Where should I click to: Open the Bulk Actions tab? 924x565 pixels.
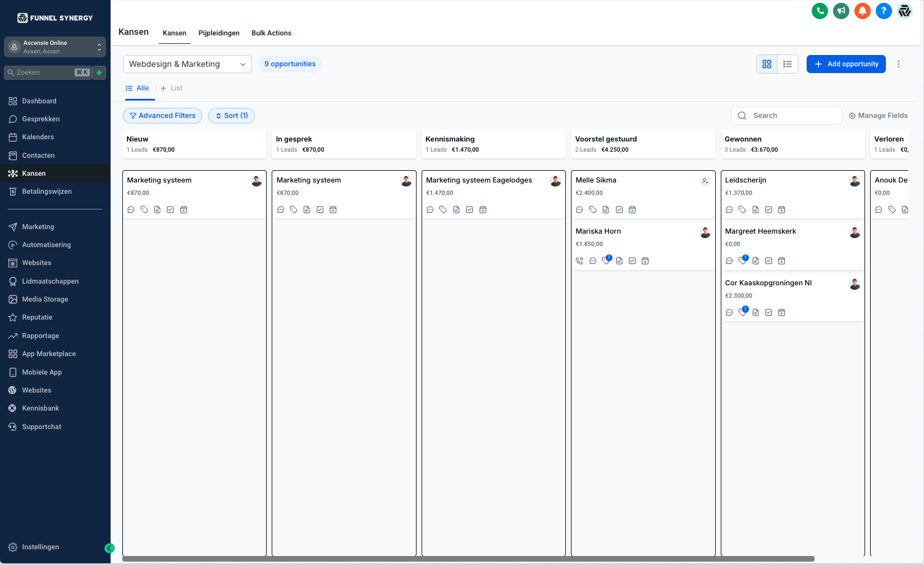point(271,33)
